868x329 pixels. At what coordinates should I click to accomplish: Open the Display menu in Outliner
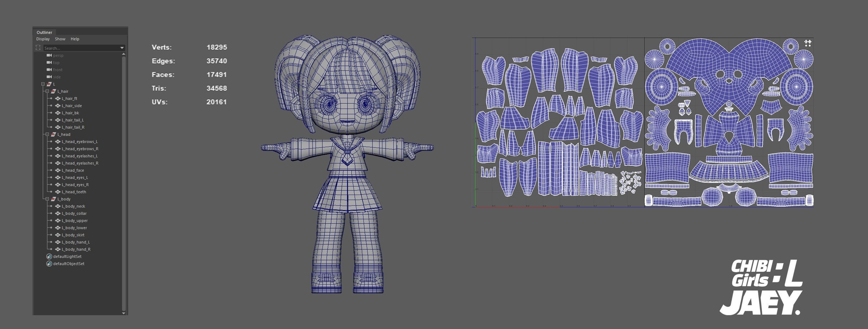(x=43, y=39)
